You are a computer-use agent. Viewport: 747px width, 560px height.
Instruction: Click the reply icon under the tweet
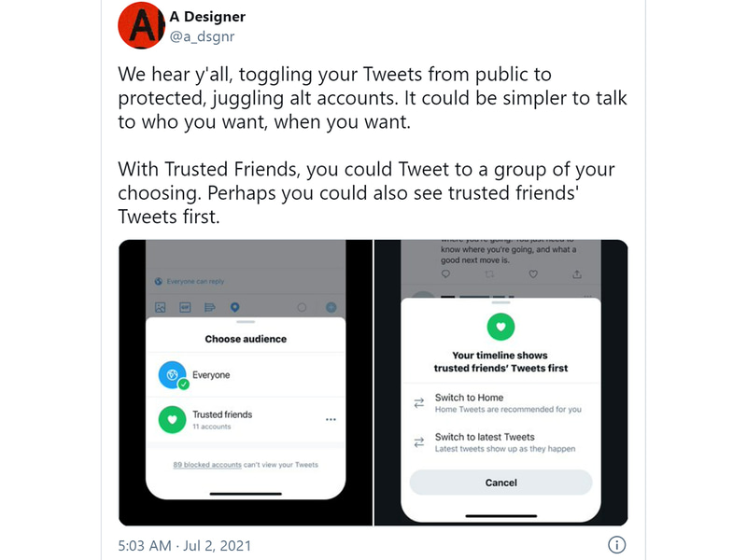coord(445,274)
